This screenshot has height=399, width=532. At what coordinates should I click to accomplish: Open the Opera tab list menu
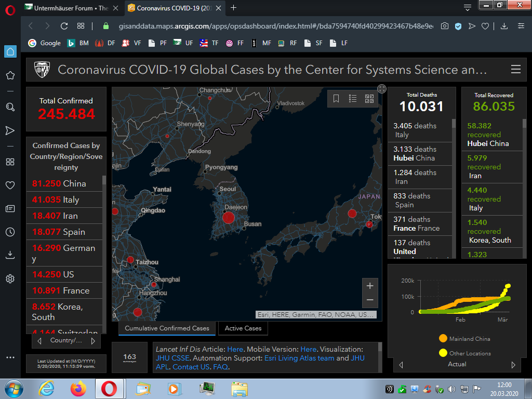pos(468,7)
